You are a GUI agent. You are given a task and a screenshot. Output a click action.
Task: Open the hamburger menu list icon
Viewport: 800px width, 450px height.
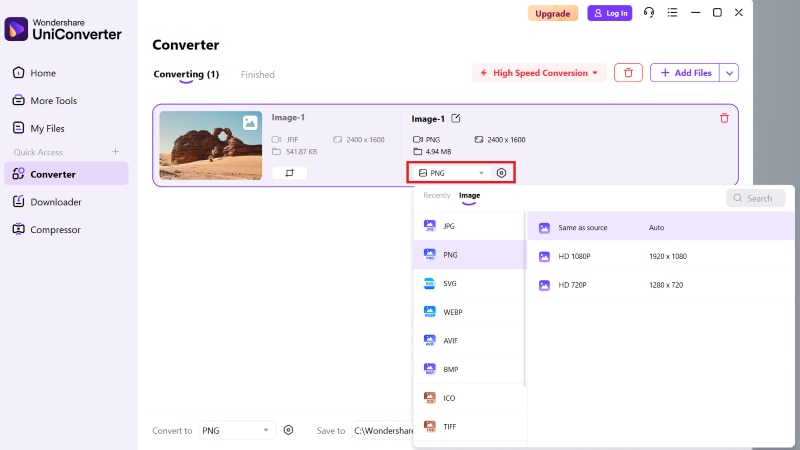click(672, 12)
